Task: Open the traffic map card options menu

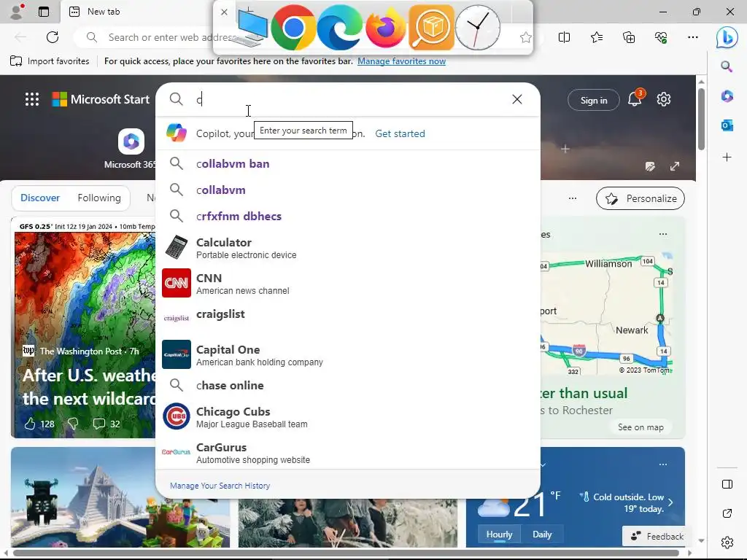Action: pos(662,234)
